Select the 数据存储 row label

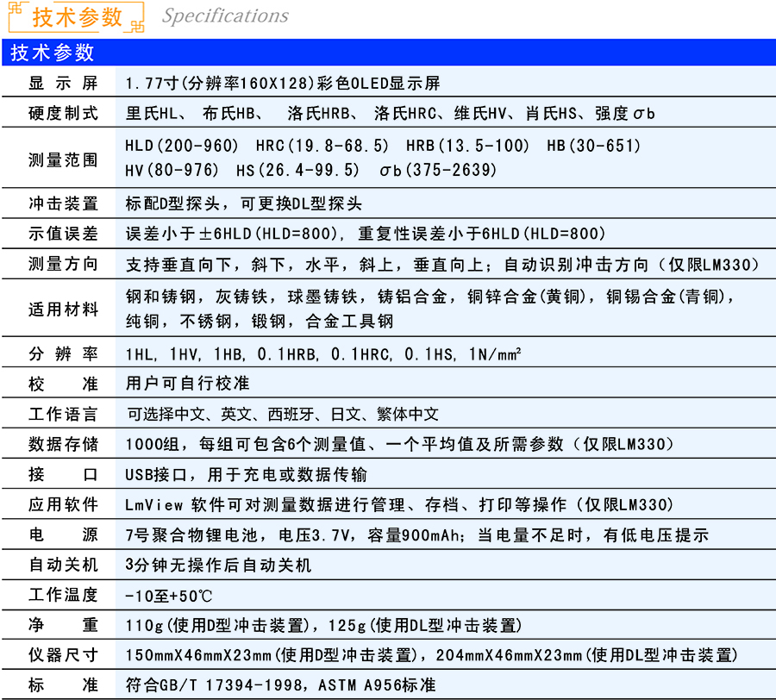63,444
